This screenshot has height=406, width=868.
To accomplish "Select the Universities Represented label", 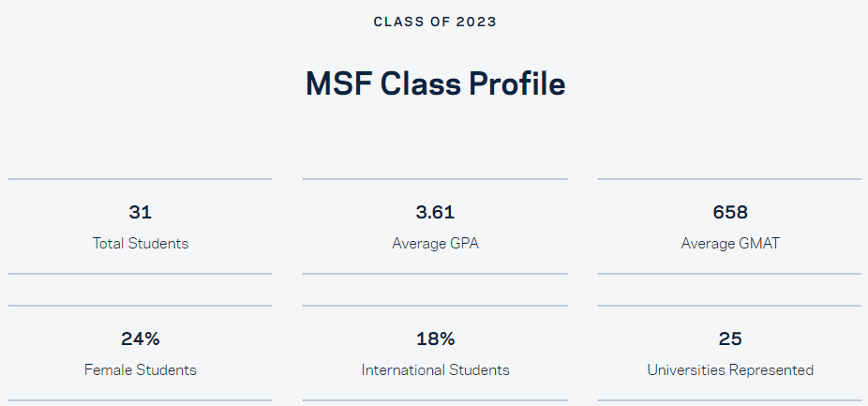I will (730, 369).
